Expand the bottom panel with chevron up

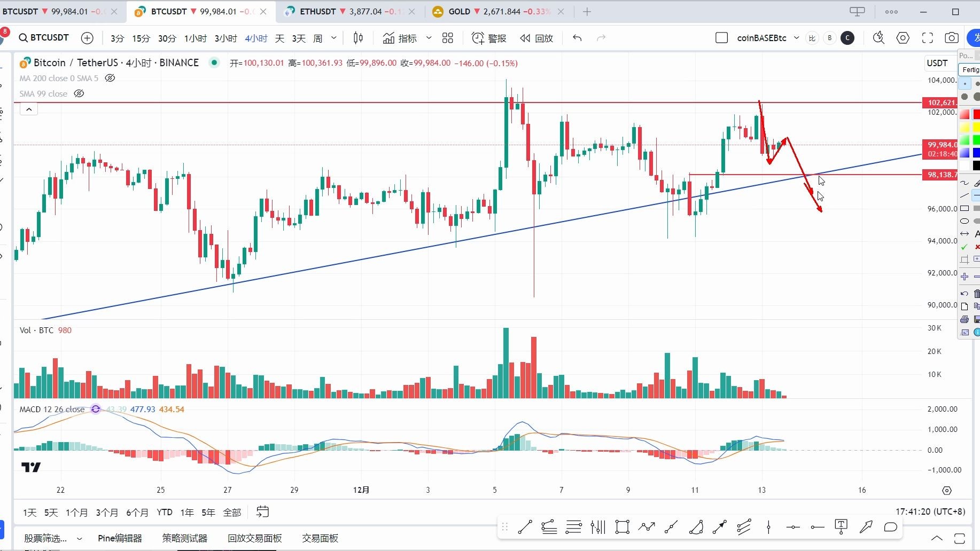pos(937,538)
